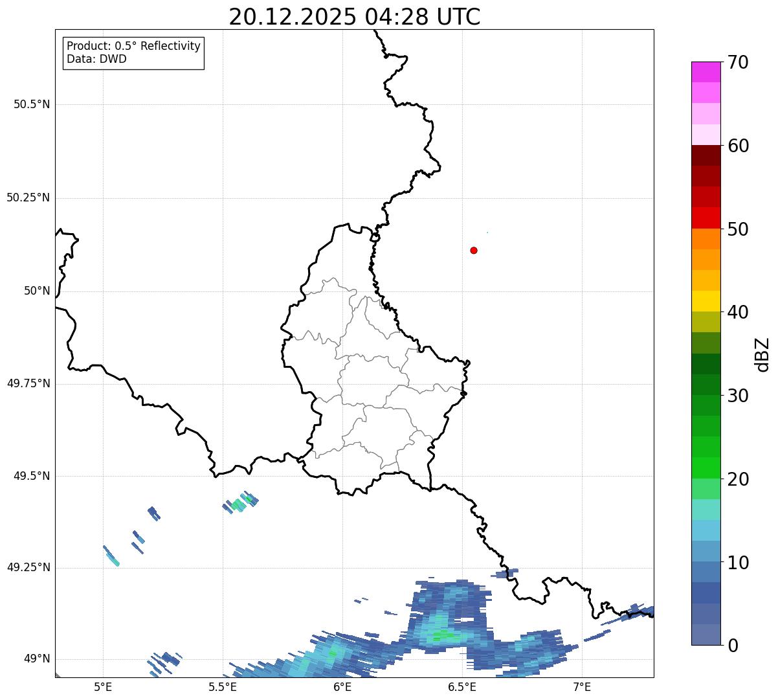
Task: Click the orange colorbar segment just below 50
Action: pos(706,239)
